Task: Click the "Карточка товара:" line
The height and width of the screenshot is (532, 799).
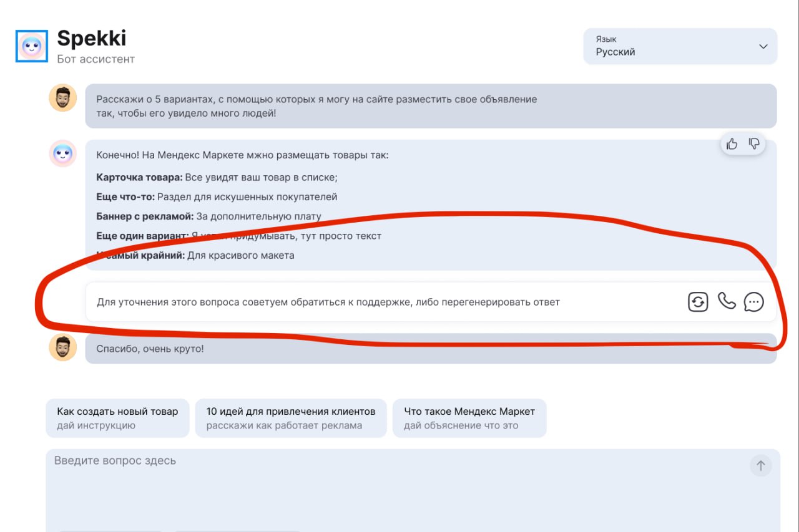Action: click(217, 177)
